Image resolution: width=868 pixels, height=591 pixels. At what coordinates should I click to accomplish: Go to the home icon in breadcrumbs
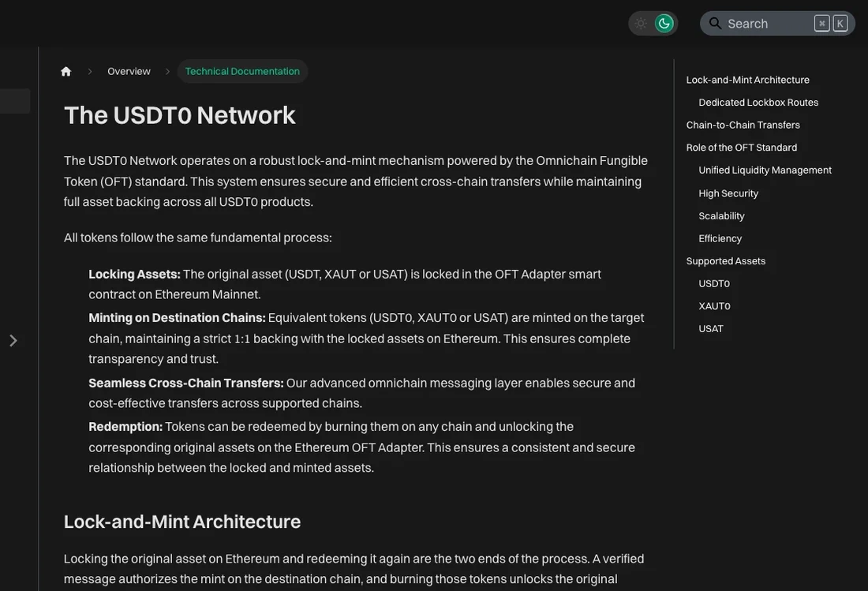[65, 71]
